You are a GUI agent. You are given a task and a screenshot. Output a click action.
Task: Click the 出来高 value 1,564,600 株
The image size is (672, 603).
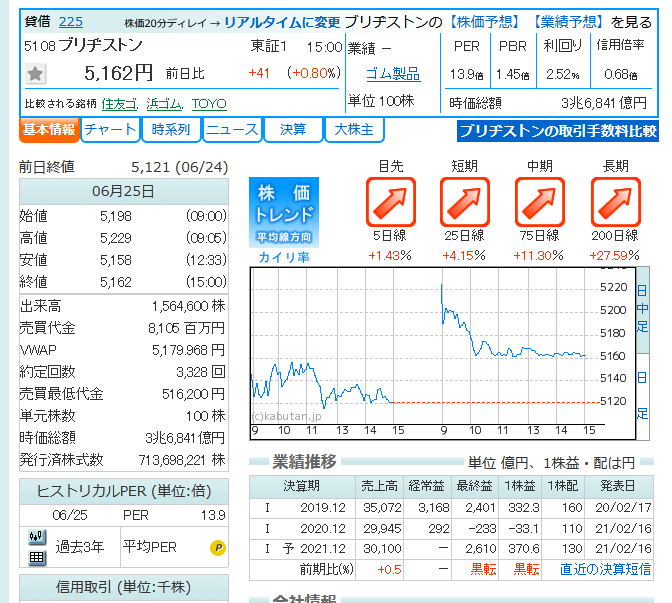point(189,306)
